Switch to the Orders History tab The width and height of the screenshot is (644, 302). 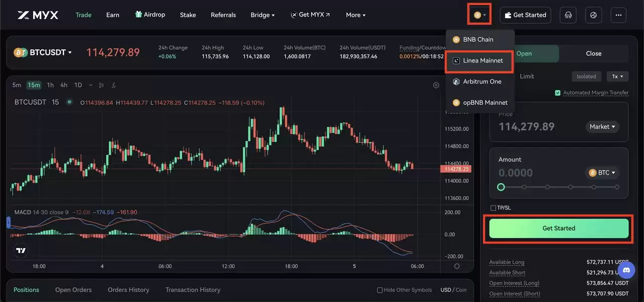(128, 289)
